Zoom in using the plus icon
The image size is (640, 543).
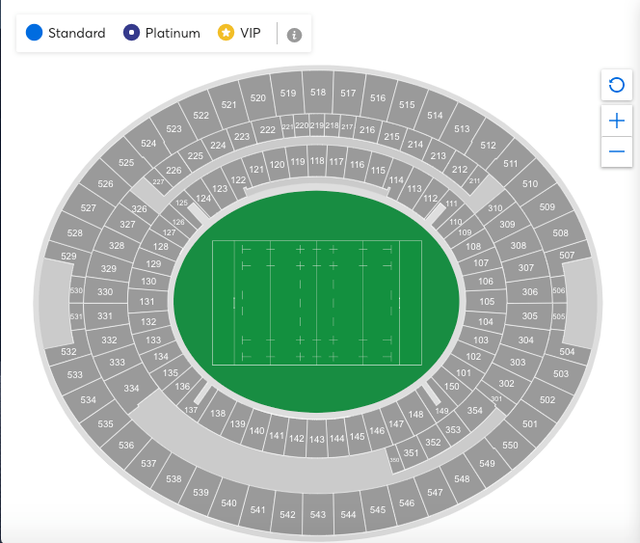pyautogui.click(x=616, y=121)
